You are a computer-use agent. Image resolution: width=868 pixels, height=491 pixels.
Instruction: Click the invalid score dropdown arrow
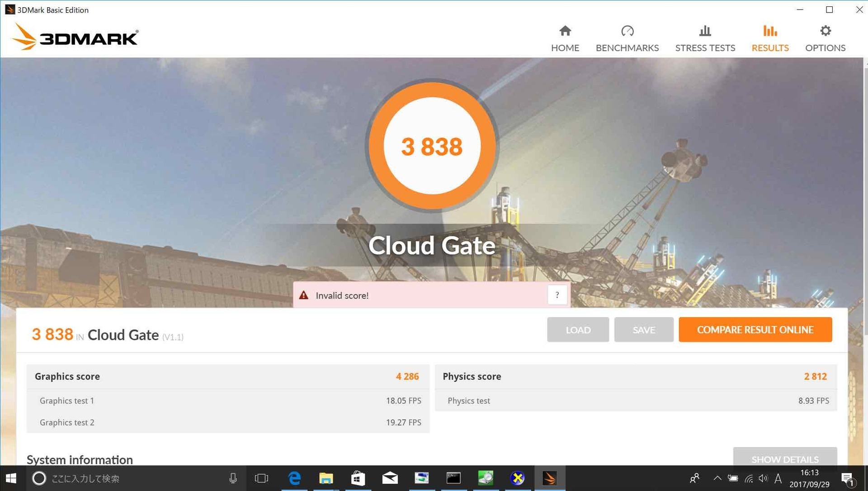tap(557, 296)
